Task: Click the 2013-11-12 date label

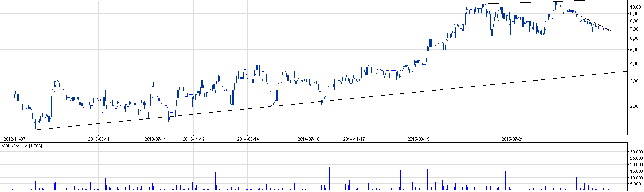Action: pos(194,139)
